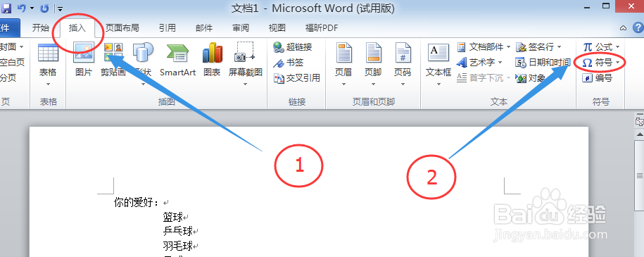This screenshot has width=644, height=257.
Task: Minimize the ribbon with the caret icon
Action: (x=624, y=28)
